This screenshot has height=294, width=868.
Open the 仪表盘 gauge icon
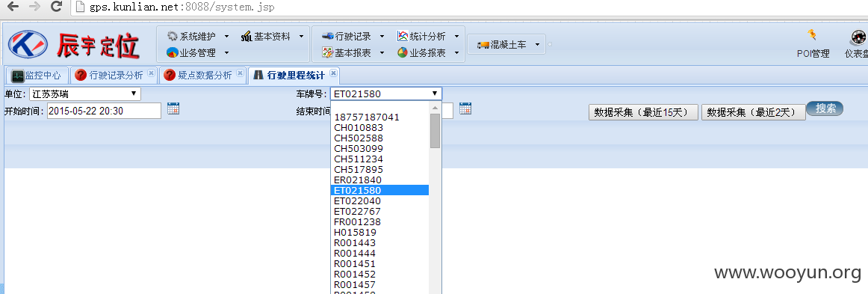(858, 37)
